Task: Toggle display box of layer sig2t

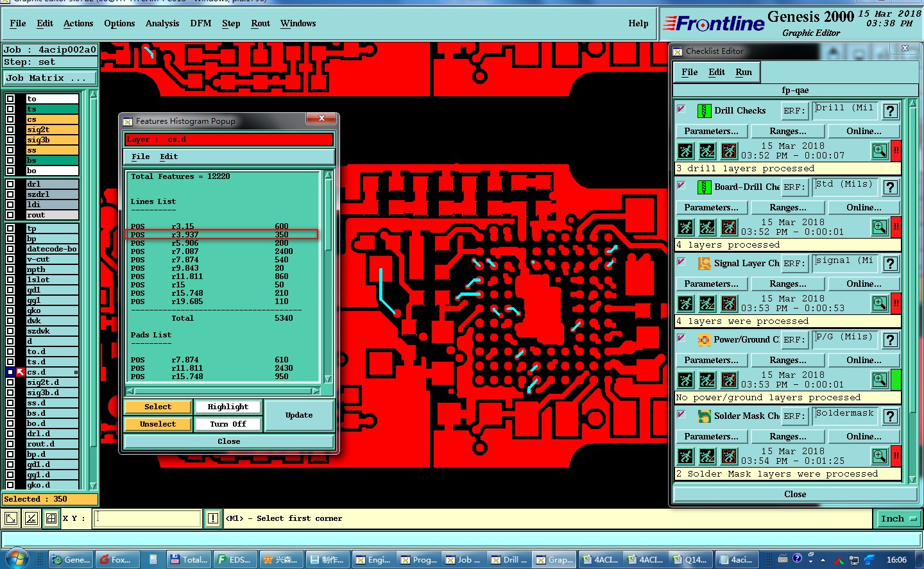Action: pos(10,130)
